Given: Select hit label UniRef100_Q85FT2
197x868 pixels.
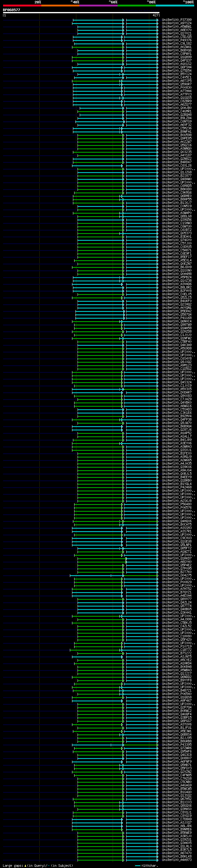Looking at the screenshot, I should click(177, 549).
